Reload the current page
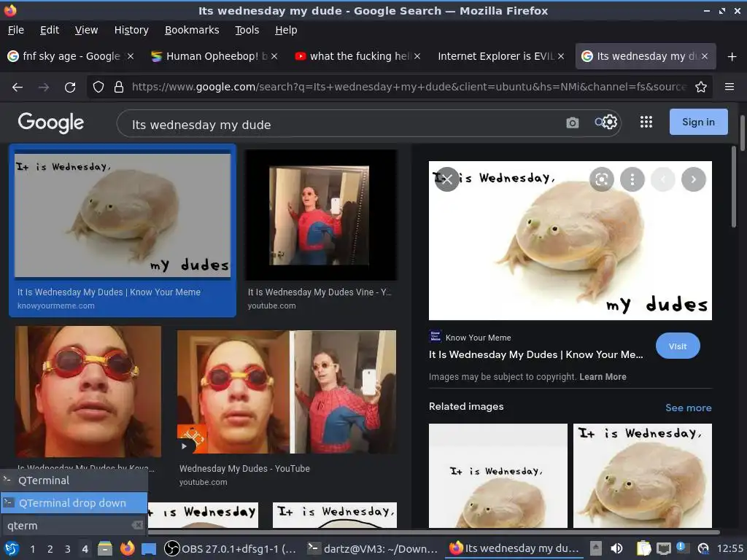Viewport: 747px width, 560px height. point(70,87)
